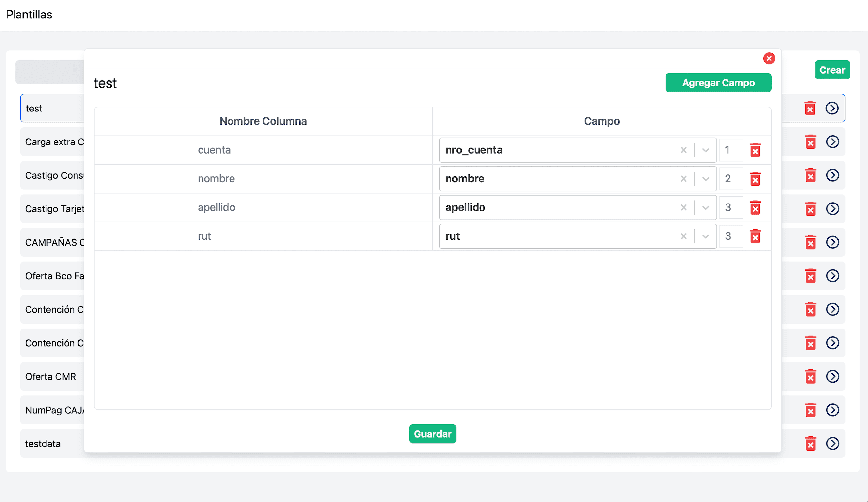The image size is (868, 502).
Task: Delete the Oferta Bco template
Action: point(811,276)
